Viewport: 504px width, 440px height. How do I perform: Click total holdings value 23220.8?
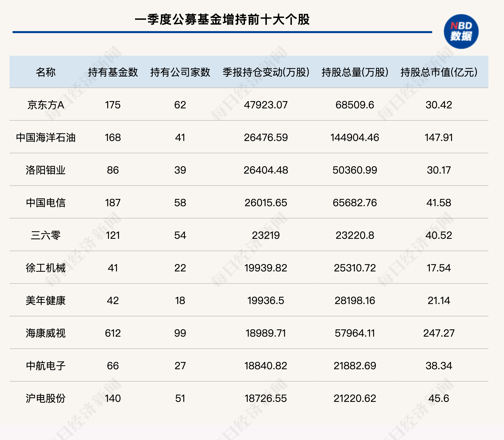(x=355, y=235)
